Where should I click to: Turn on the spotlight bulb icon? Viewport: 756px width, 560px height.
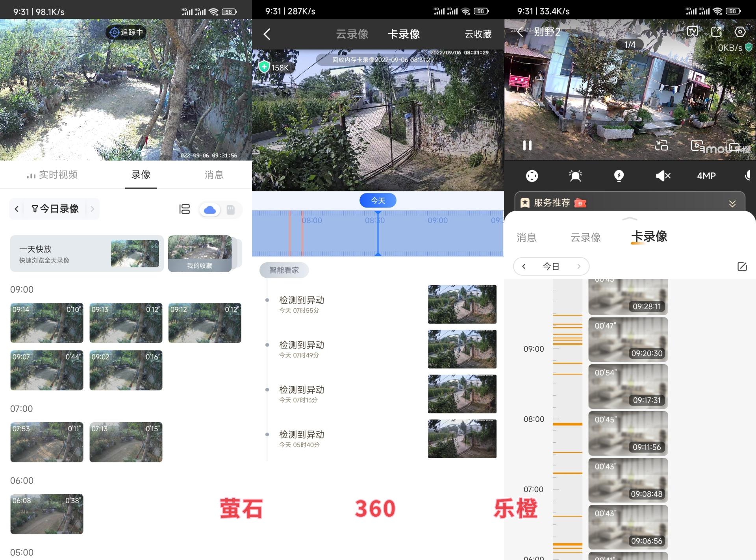619,176
